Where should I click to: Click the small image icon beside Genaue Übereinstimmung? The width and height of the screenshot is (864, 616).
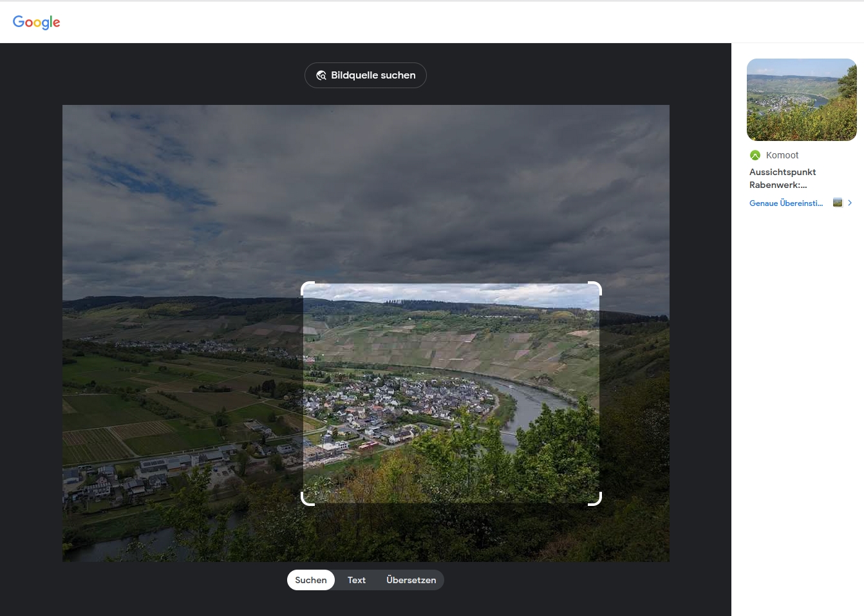[838, 203]
